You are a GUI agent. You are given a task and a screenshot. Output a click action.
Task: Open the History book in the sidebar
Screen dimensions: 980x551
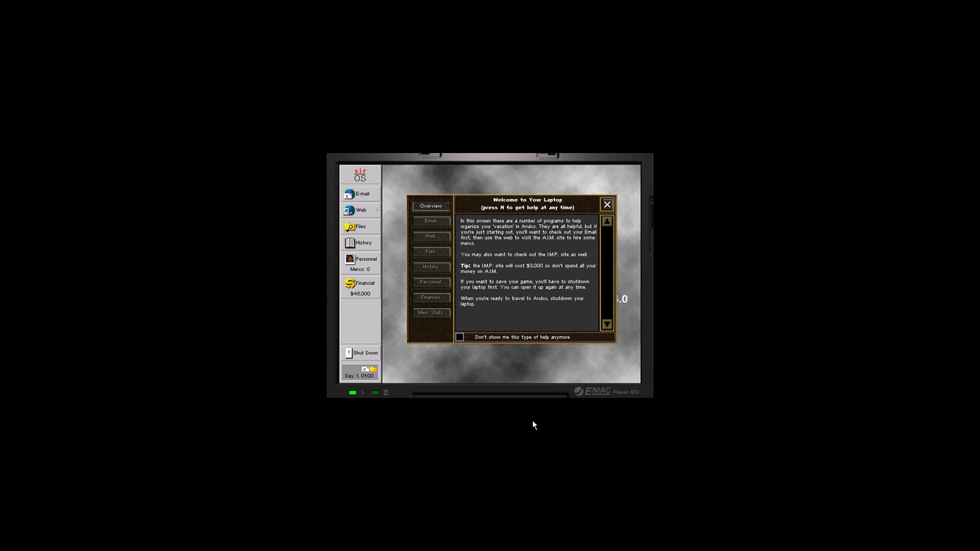click(x=360, y=243)
